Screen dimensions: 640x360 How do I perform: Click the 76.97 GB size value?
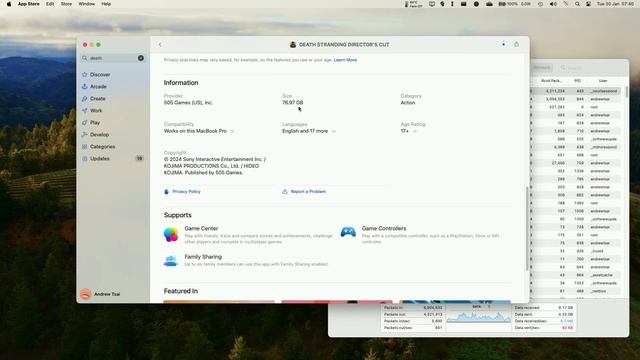coord(292,103)
